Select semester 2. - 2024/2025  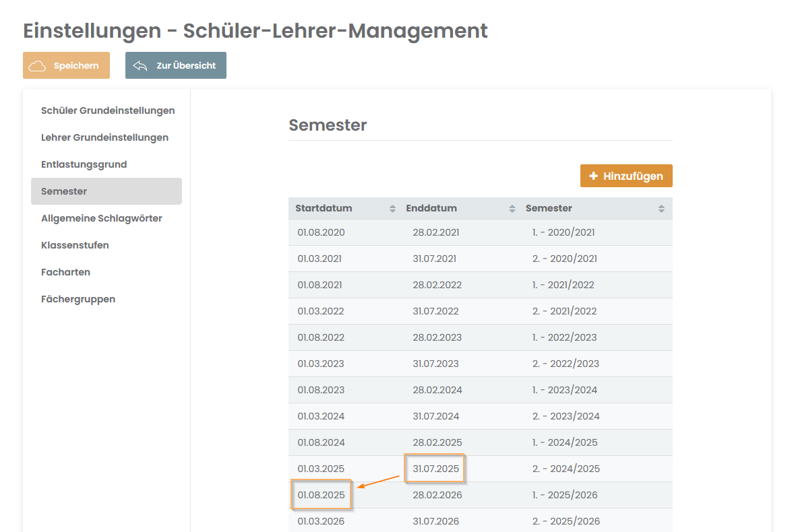pyautogui.click(x=566, y=469)
